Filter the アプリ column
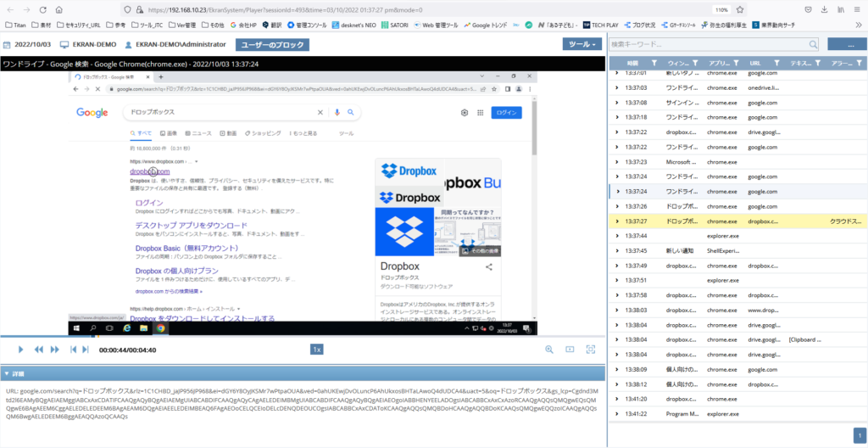 pos(736,63)
